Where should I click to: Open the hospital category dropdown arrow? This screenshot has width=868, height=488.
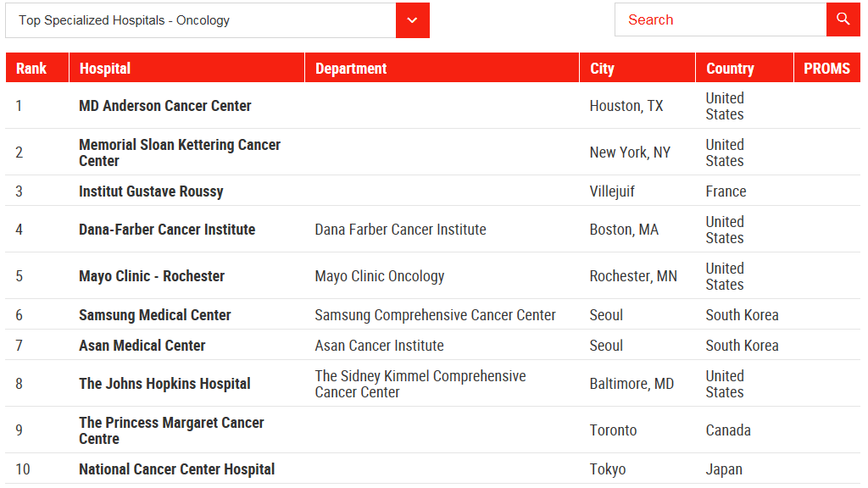coord(412,20)
